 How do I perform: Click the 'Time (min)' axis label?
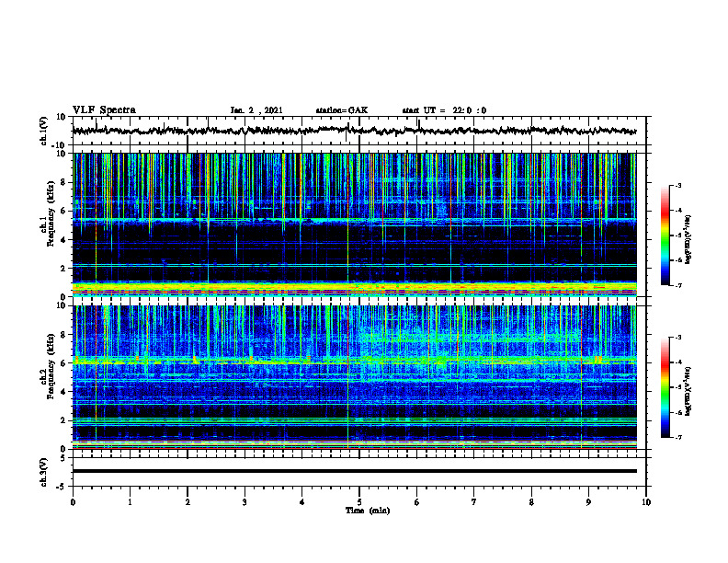coord(368,511)
